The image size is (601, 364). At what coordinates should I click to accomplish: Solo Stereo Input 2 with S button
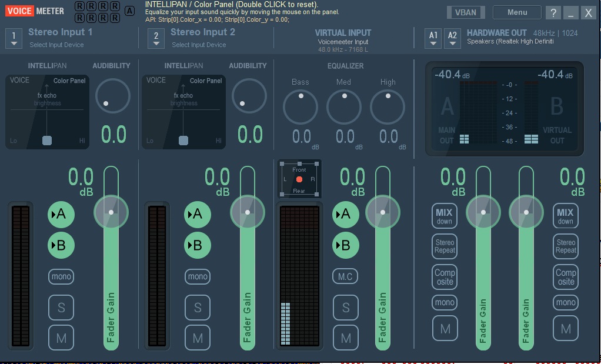198,308
